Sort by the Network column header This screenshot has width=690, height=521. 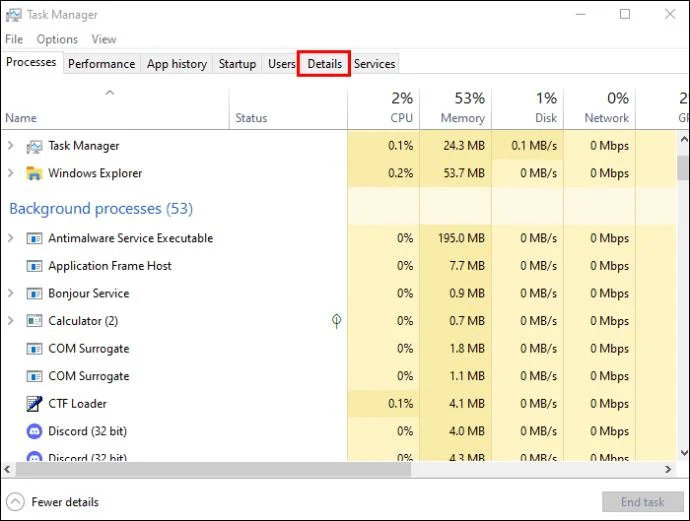tap(600, 108)
